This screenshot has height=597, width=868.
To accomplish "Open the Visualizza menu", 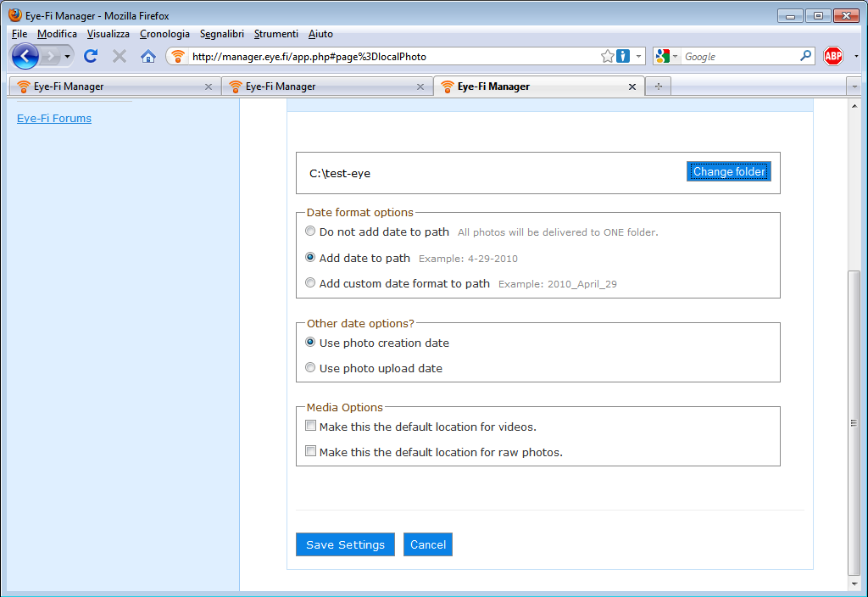I will (x=108, y=34).
